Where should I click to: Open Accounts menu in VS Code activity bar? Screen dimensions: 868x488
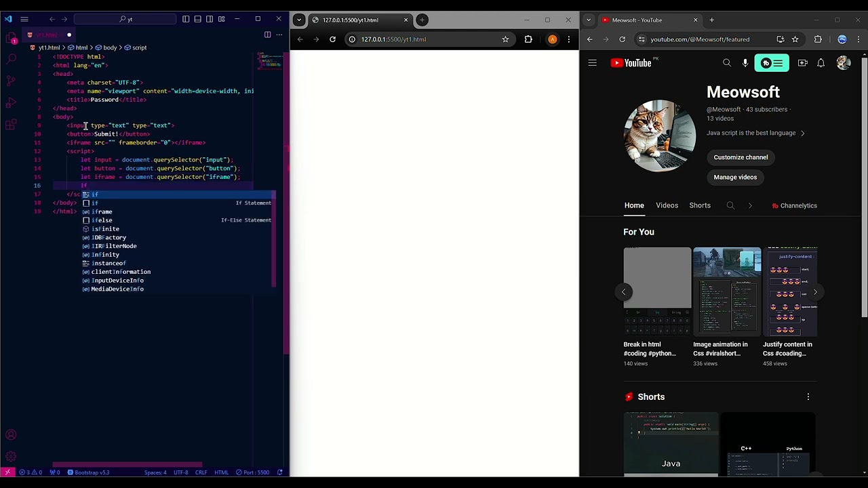coord(11,435)
